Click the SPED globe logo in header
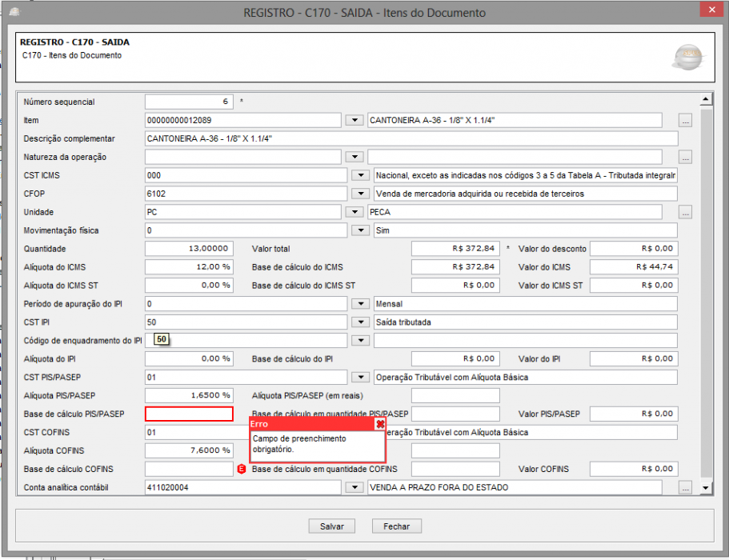This screenshot has width=729, height=560. 688,57
